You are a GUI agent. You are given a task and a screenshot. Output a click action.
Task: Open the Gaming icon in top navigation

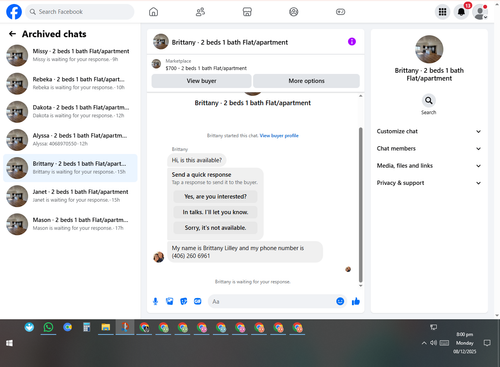[340, 12]
